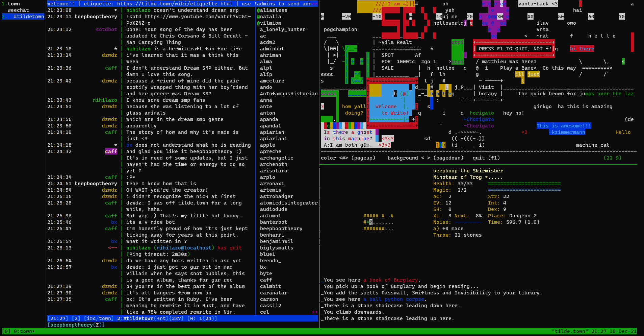This screenshot has height=336, width=644.
Task: Click the red <-- quit arrow for nihilazo
Action: (112, 248)
